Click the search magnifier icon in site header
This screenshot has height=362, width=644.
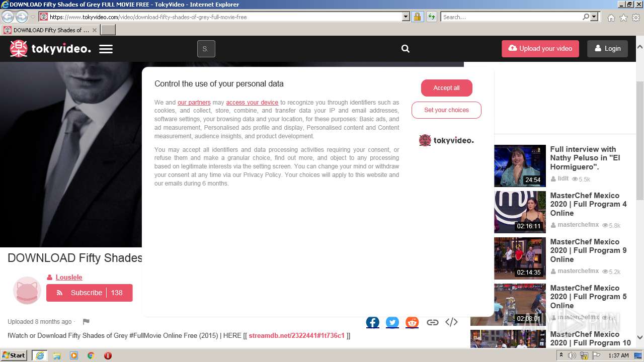point(406,49)
